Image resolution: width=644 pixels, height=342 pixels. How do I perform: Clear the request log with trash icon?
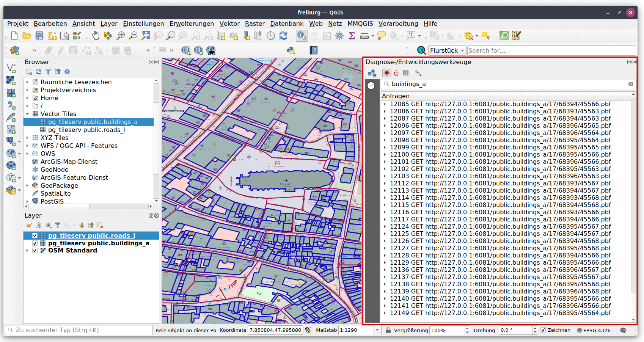pyautogui.click(x=396, y=73)
